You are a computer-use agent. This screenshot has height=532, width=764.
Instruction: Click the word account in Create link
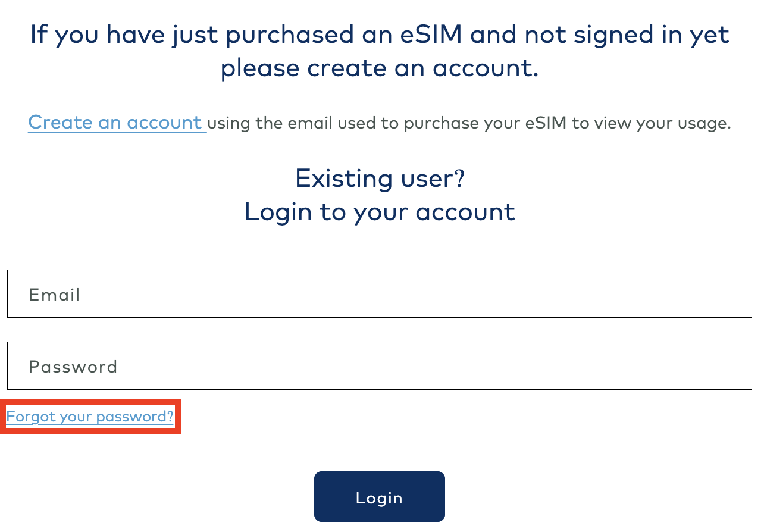[x=164, y=123]
